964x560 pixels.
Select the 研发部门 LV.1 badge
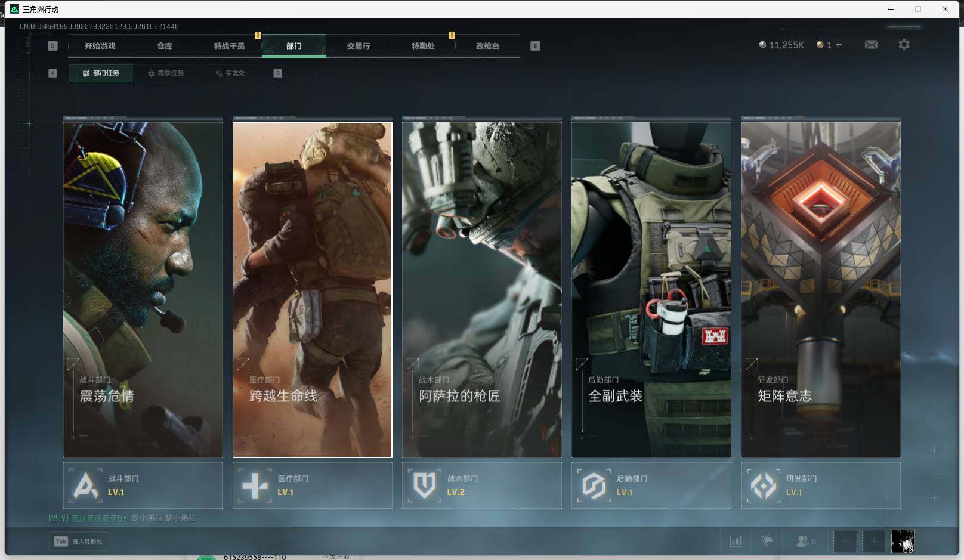[821, 485]
